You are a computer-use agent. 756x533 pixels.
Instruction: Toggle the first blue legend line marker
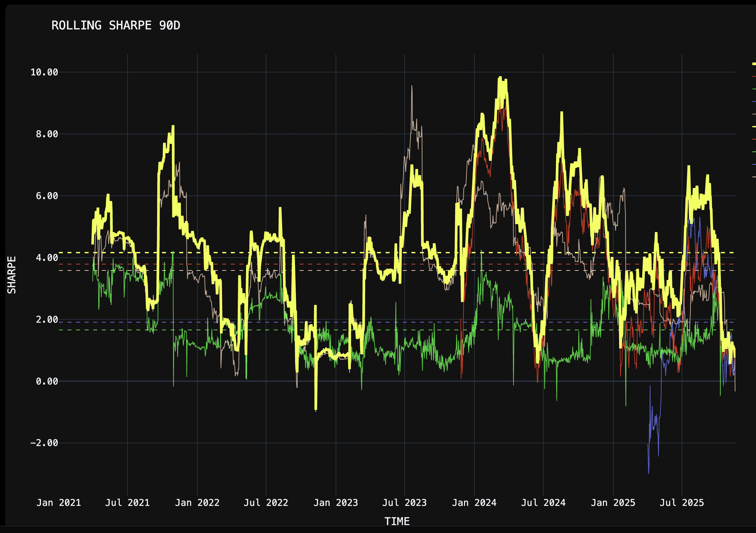pos(754,102)
